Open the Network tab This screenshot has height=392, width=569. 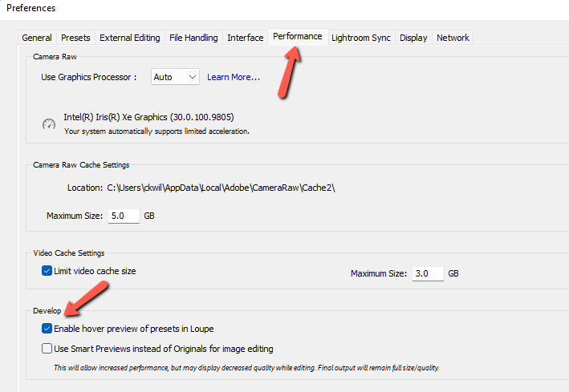click(x=453, y=38)
